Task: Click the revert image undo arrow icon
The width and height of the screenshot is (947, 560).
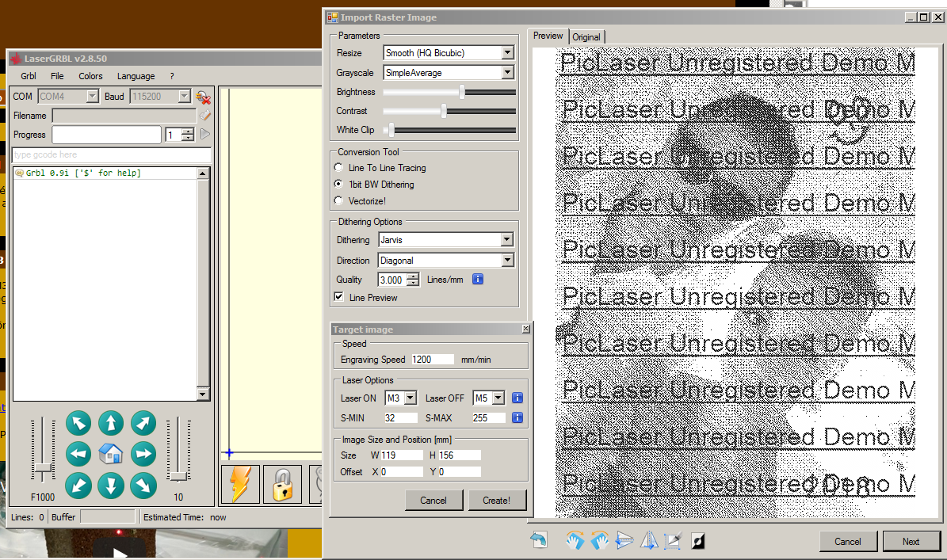Action: [539, 540]
